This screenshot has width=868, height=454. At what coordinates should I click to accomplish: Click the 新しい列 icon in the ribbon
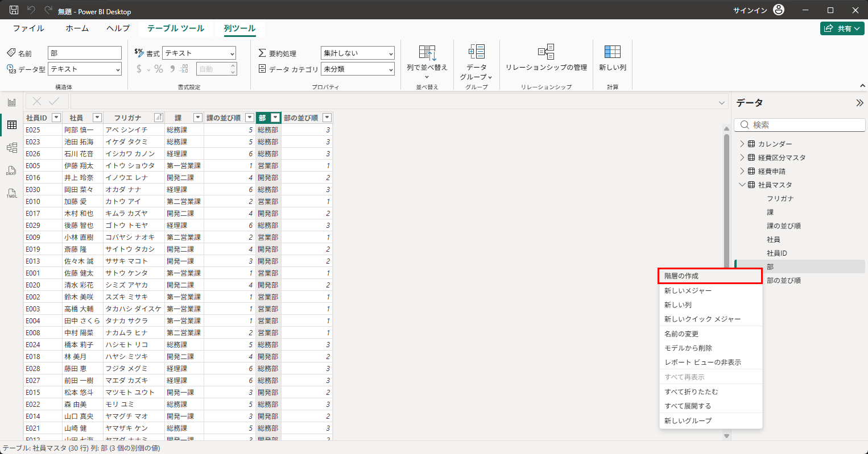tap(613, 52)
